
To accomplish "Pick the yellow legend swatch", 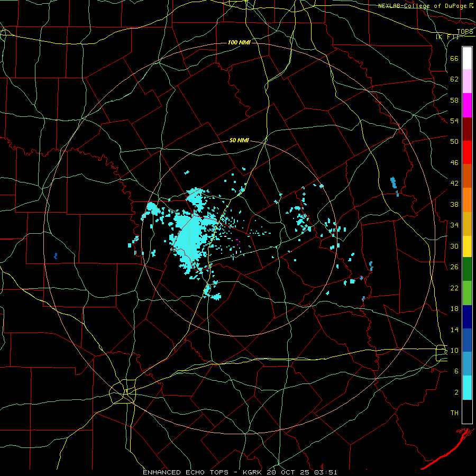I will 467,246.
